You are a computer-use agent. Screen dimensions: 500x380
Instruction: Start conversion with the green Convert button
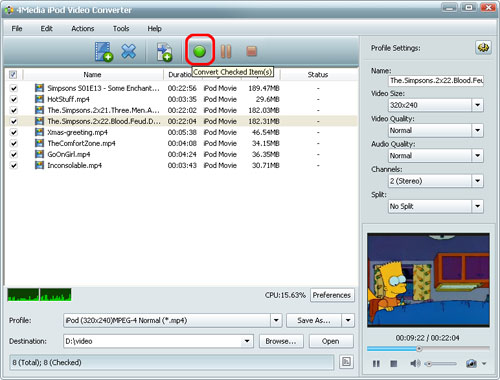(x=200, y=51)
